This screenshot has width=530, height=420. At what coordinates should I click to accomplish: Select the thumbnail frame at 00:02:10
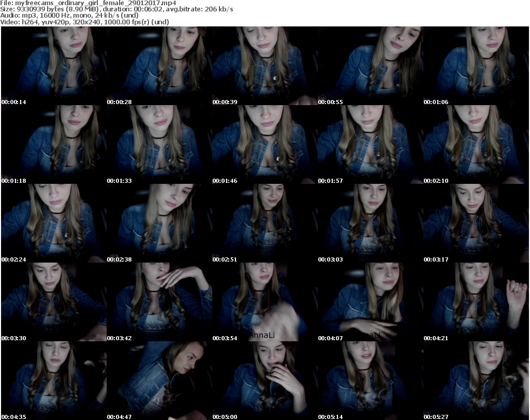click(x=476, y=144)
